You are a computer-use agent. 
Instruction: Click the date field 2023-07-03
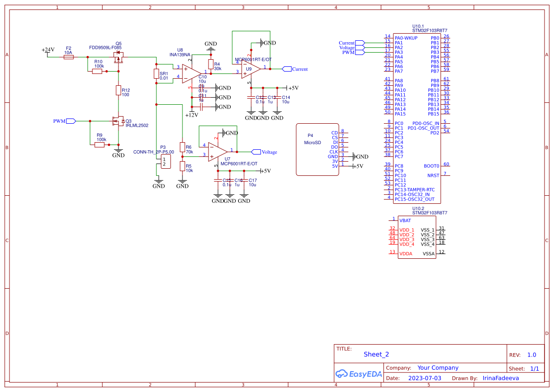pyautogui.click(x=425, y=377)
